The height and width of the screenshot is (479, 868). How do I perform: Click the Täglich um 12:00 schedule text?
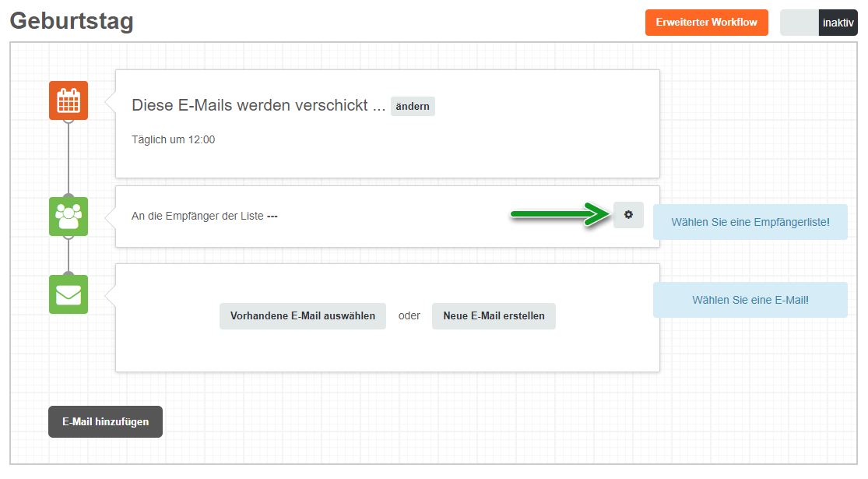pyautogui.click(x=174, y=139)
